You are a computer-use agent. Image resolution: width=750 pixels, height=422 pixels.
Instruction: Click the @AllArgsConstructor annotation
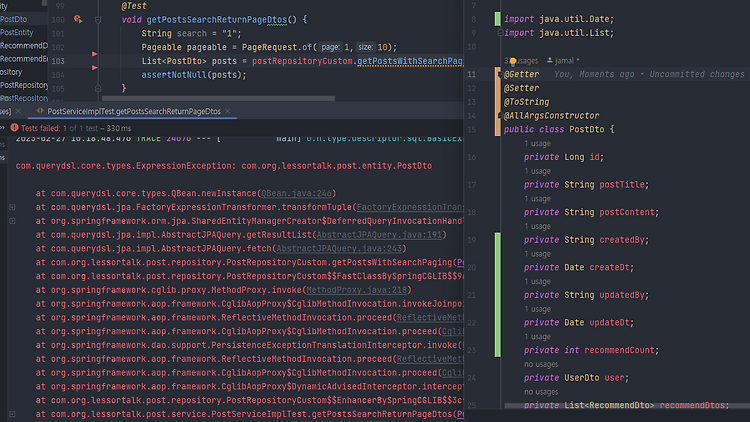point(551,116)
